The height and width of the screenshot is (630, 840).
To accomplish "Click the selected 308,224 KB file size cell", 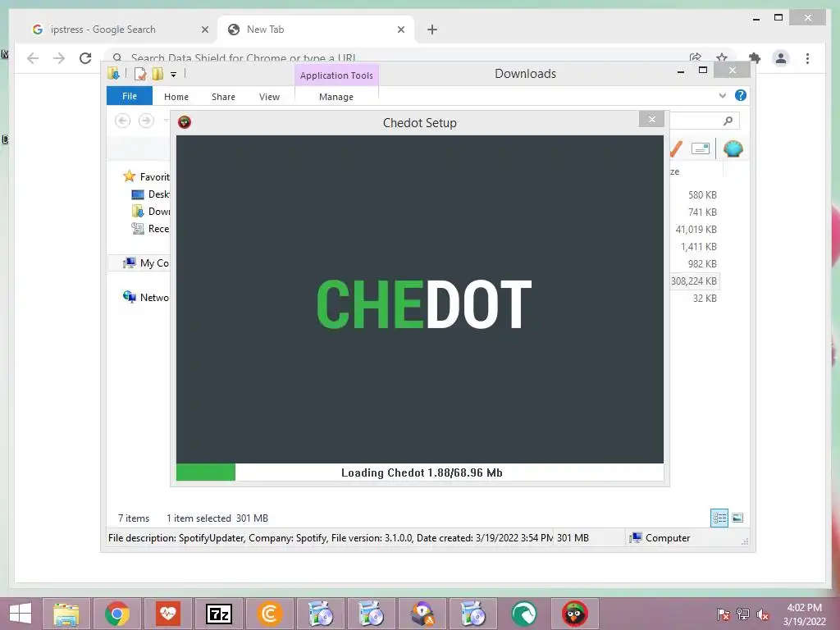I will tap(694, 281).
